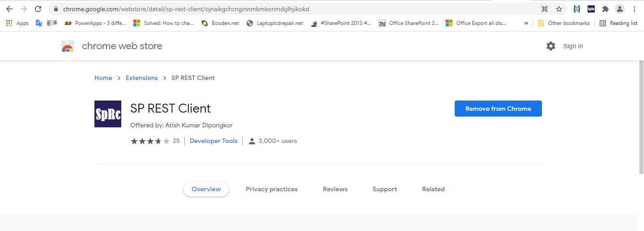This screenshot has width=644, height=231.
Task: Switch to the Support tab
Action: 385,189
